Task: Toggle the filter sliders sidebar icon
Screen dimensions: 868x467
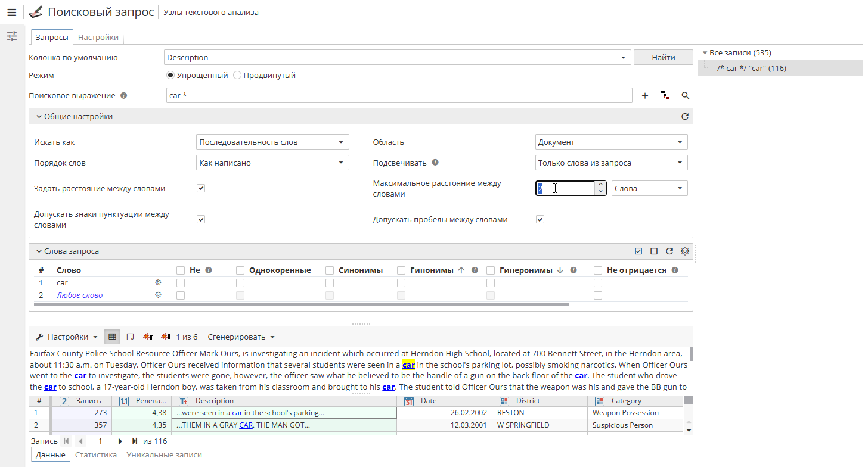Action: pos(12,36)
